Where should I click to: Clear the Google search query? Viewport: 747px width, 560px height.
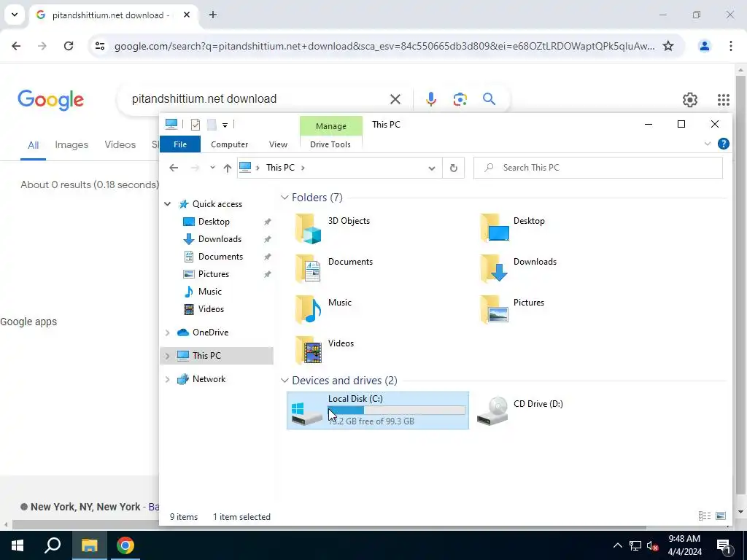(395, 99)
